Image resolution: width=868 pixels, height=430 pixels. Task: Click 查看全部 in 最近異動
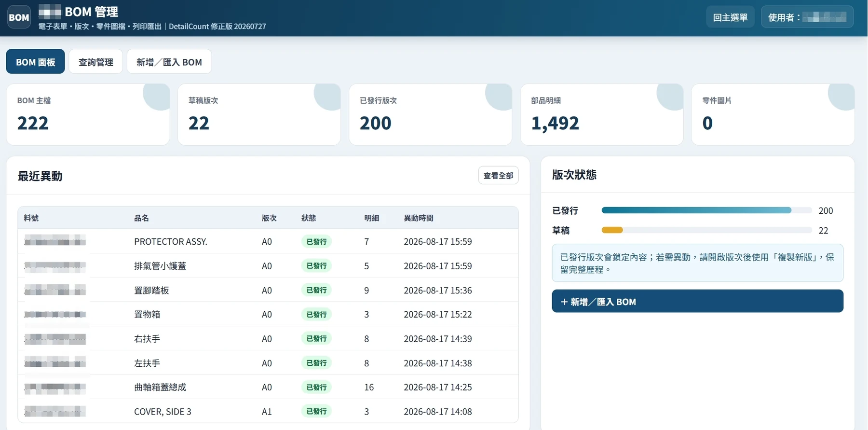pos(498,176)
